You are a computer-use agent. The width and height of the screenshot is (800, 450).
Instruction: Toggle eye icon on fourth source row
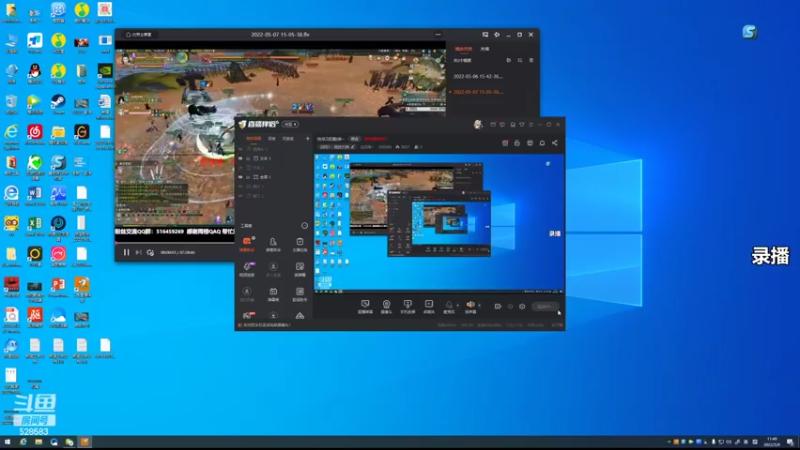click(240, 177)
